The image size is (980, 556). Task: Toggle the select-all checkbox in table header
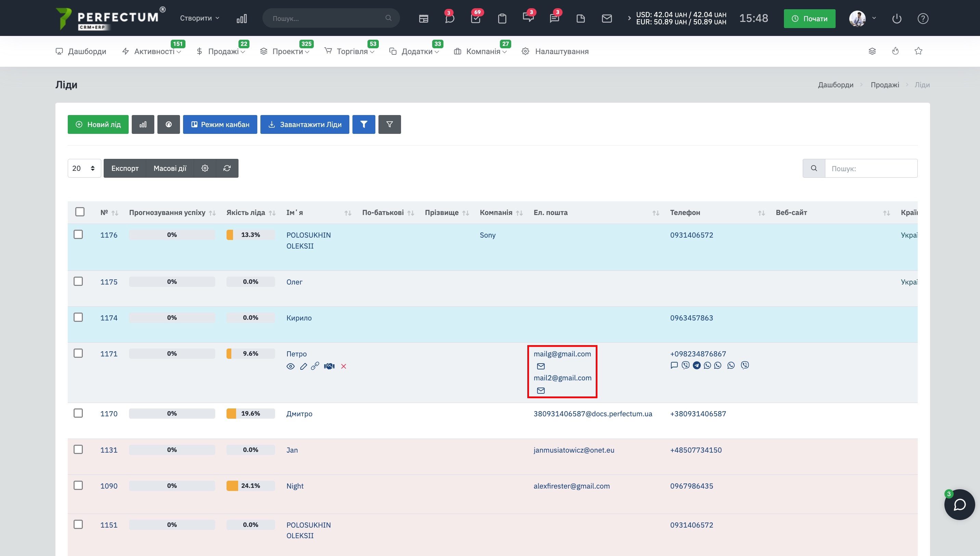pos(80,212)
